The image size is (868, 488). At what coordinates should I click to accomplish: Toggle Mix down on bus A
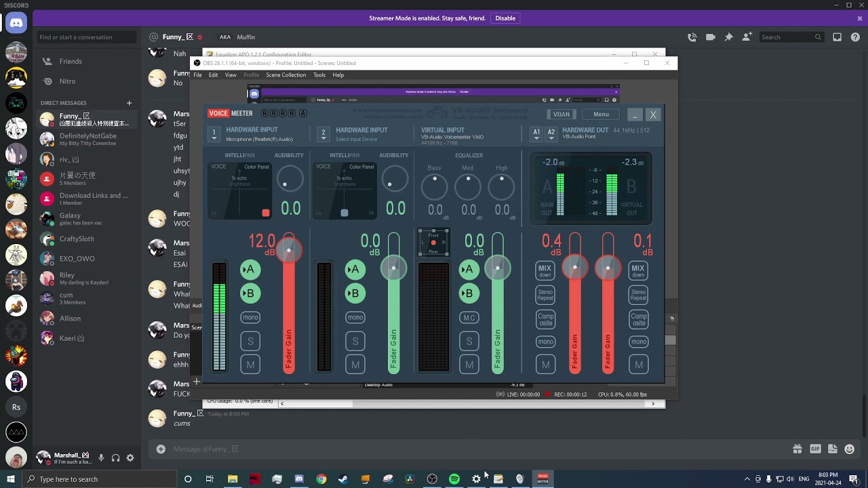coord(545,271)
